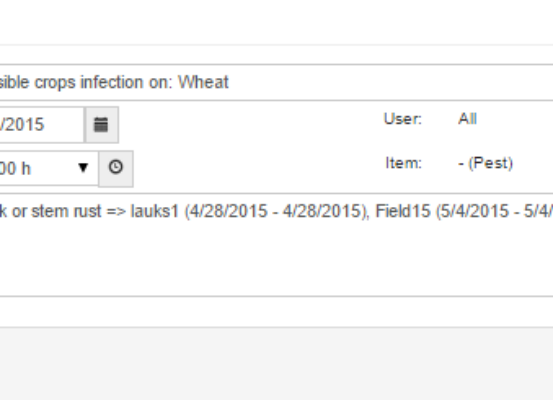Focus the date field ending in /2015

pos(42,125)
